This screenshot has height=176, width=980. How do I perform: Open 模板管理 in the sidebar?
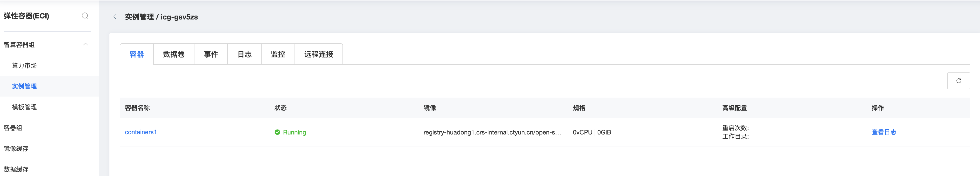click(24, 107)
